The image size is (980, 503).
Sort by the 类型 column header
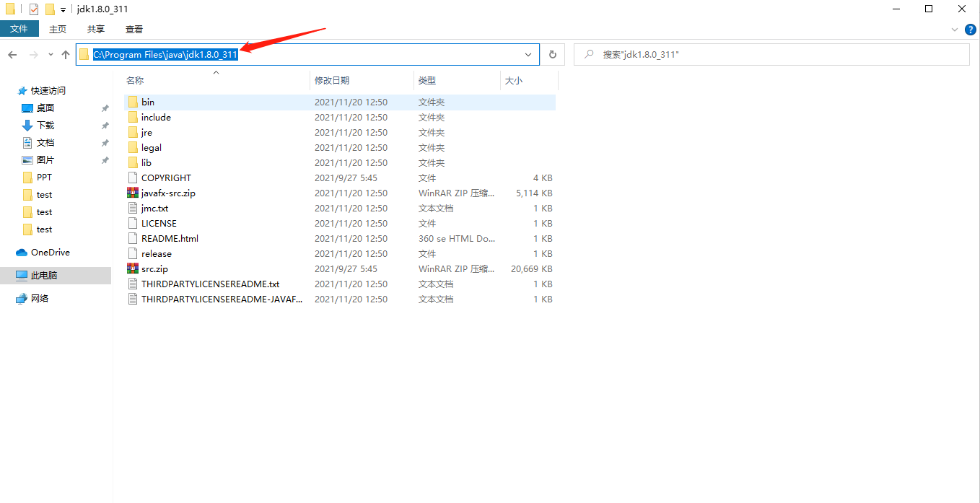pyautogui.click(x=457, y=81)
